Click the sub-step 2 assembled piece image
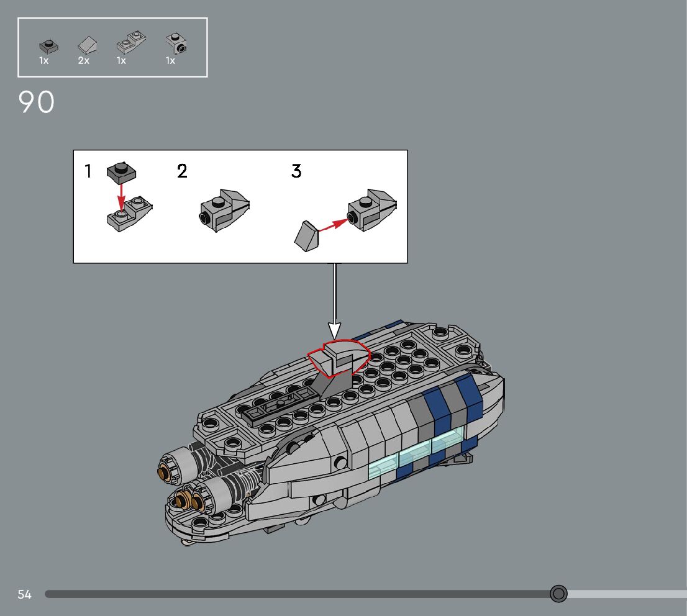 (224, 209)
